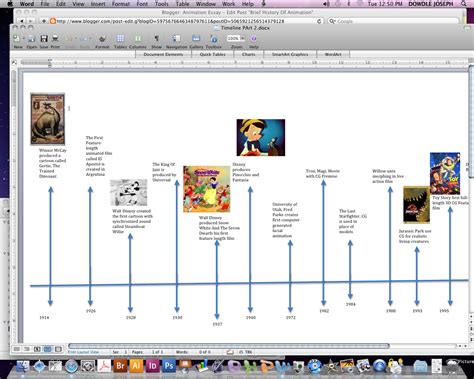Click the Google search field in browser
The height and width of the screenshot is (379, 474).
click(394, 21)
